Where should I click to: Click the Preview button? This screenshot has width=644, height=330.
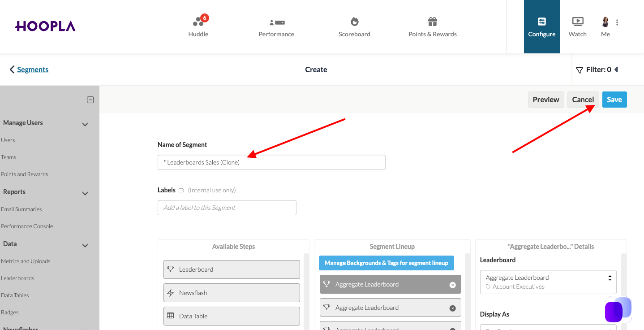click(546, 100)
